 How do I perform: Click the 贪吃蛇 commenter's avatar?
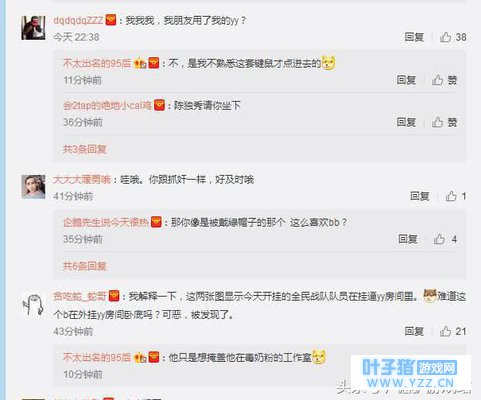[x=33, y=304]
